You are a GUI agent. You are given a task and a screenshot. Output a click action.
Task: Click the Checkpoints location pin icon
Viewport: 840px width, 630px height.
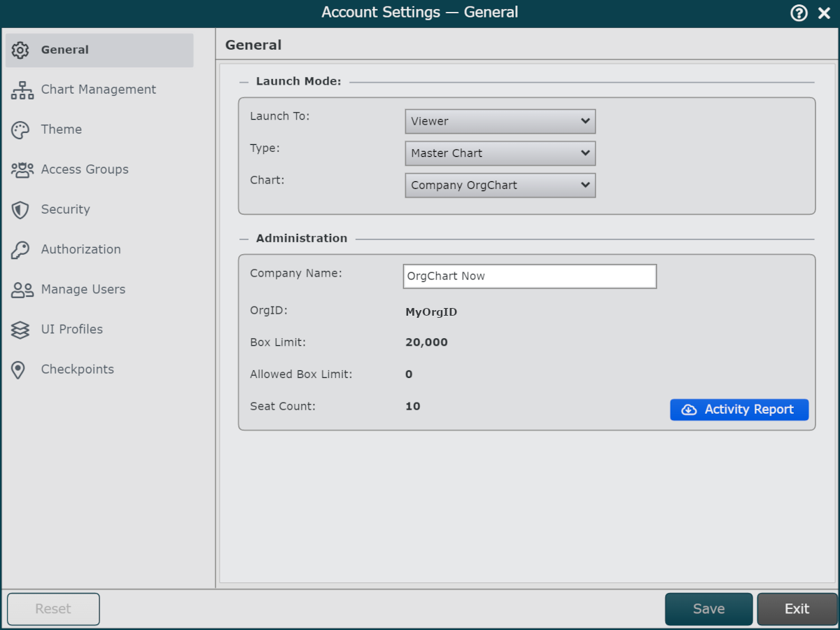tap(19, 370)
